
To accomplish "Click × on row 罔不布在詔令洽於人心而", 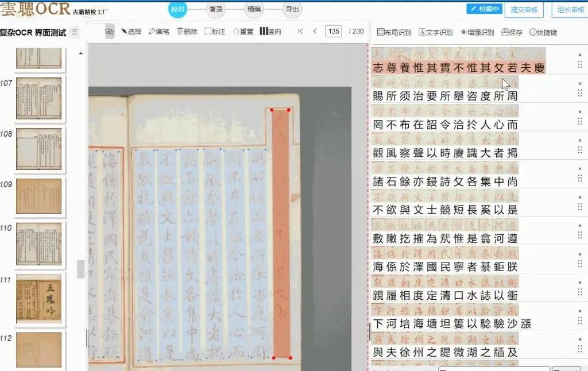I will (x=580, y=112).
